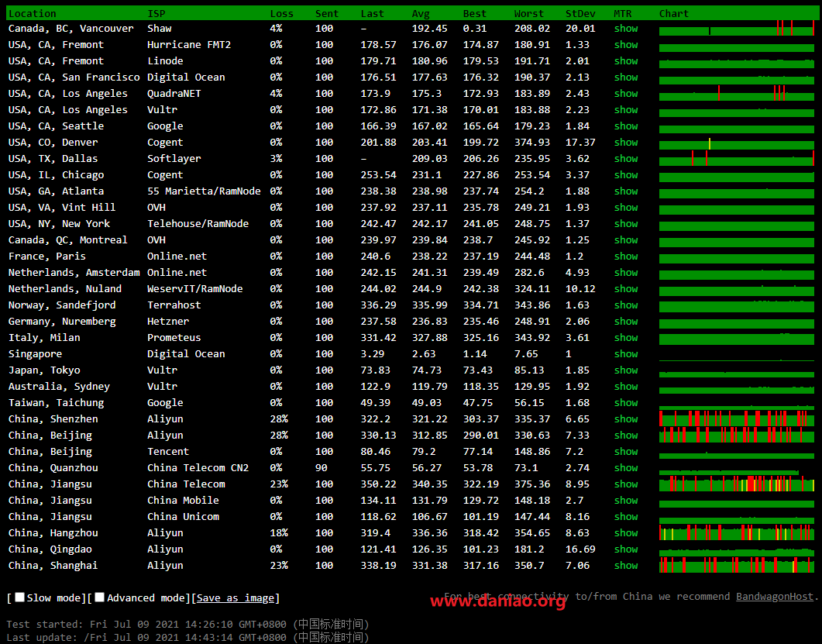Tick the Advanced mode checkbox
Image resolution: width=822 pixels, height=644 pixels.
tap(100, 598)
